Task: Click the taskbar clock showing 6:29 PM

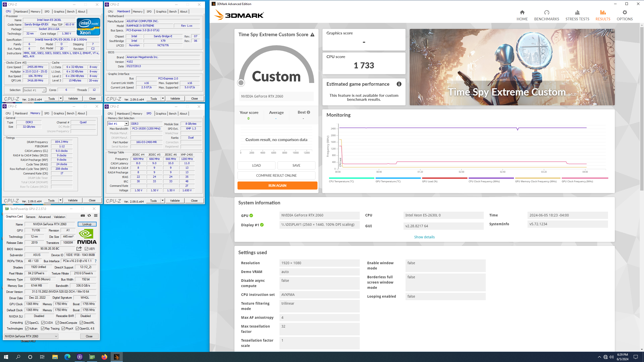Action: click(622, 357)
